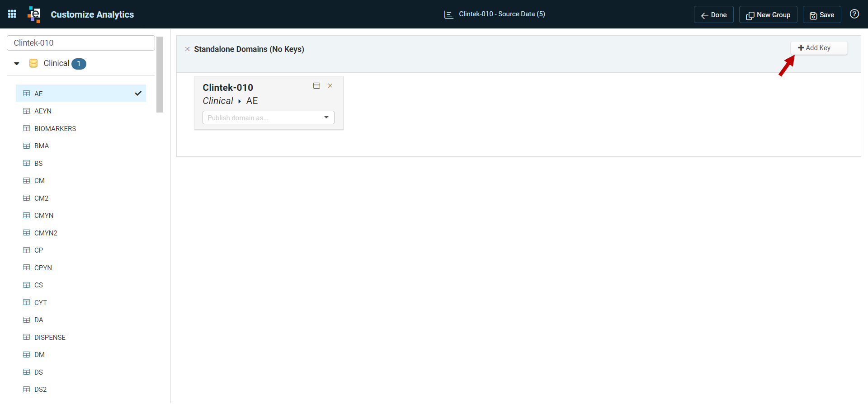
Task: Click the BS table icon
Action: point(27,163)
